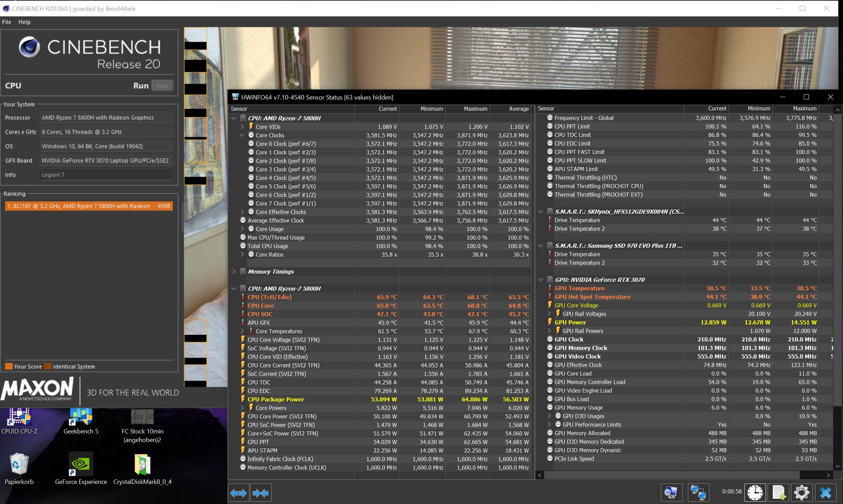Click the vertical scrollbar up arrow in HWiNFO

pyautogui.click(x=838, y=110)
